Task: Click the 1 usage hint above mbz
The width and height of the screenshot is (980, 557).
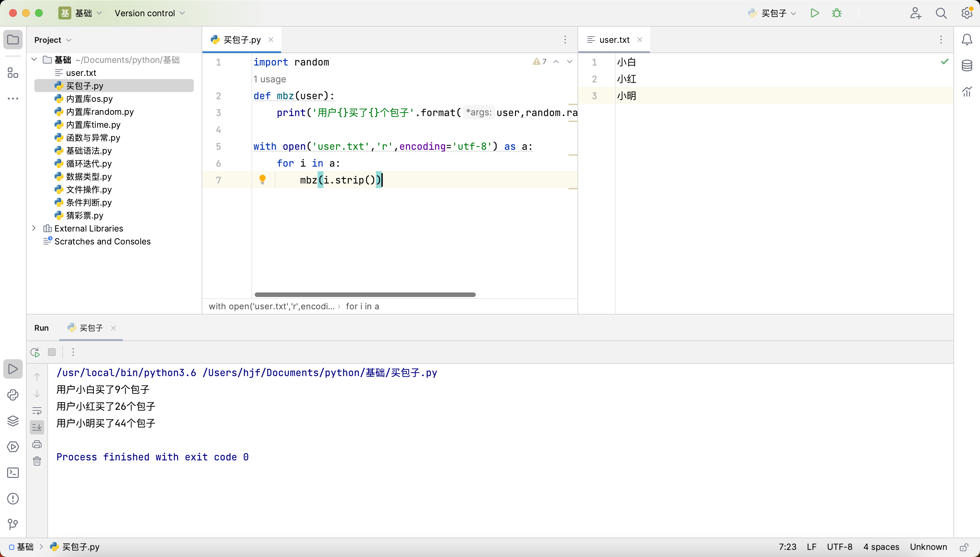Action: click(270, 79)
